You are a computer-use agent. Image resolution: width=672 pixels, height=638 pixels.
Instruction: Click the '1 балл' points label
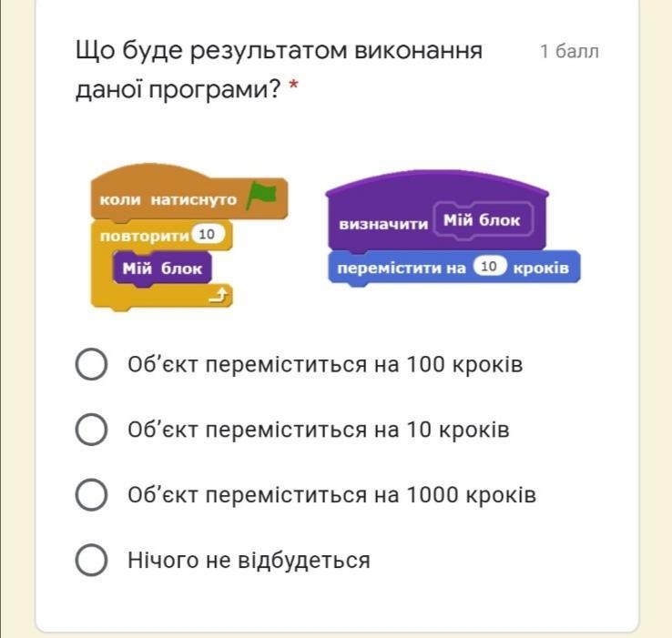pos(569,51)
